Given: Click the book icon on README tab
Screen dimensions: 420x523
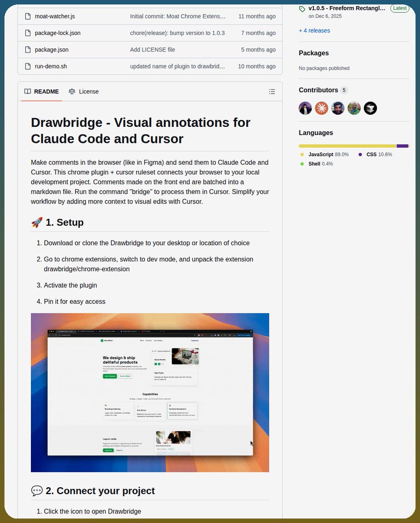Looking at the screenshot, I should 27,92.
